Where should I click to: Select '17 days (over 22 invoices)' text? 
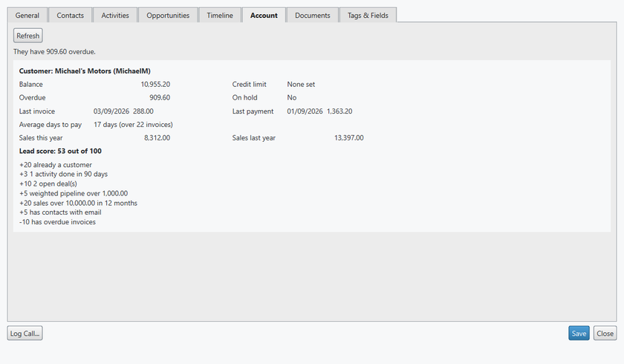(133, 125)
